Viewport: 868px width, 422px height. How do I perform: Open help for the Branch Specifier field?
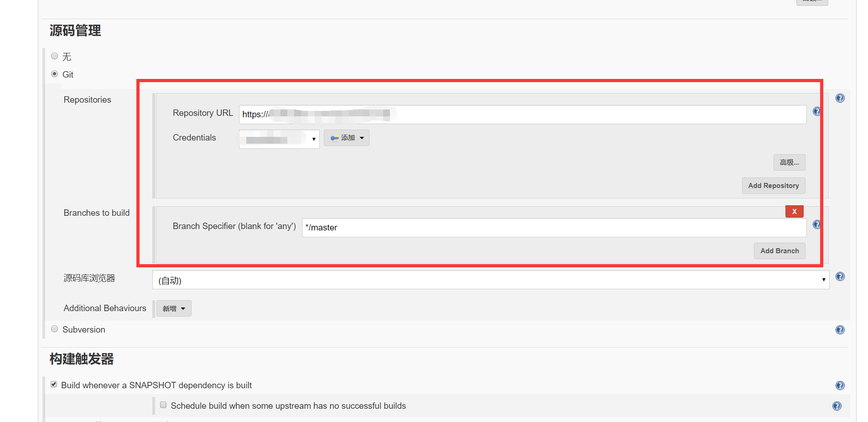(816, 224)
